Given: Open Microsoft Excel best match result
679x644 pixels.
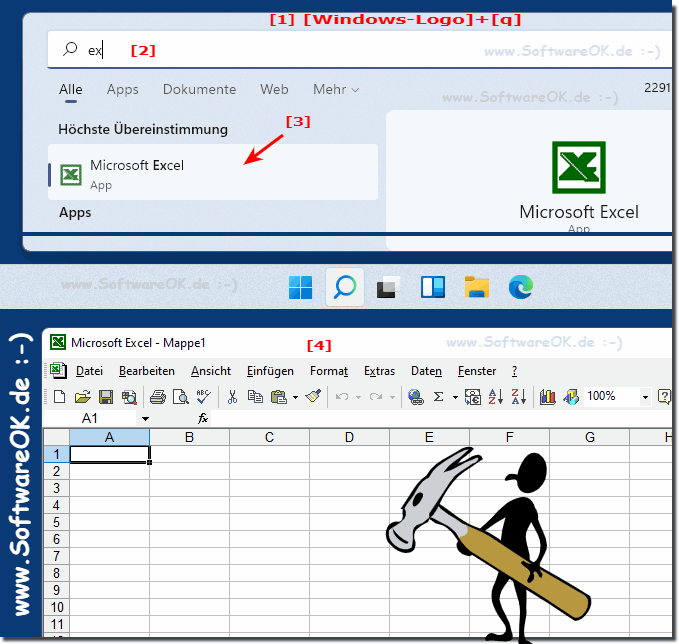Looking at the screenshot, I should coord(213,172).
